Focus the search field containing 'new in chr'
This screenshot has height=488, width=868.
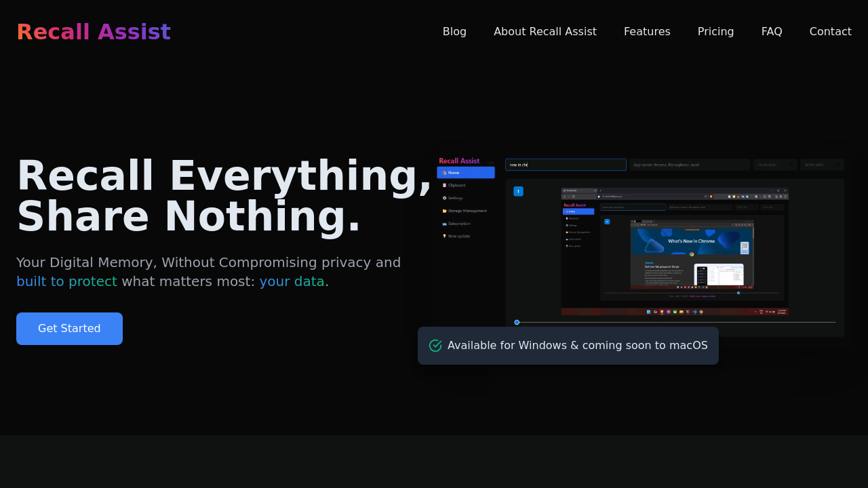click(x=566, y=165)
